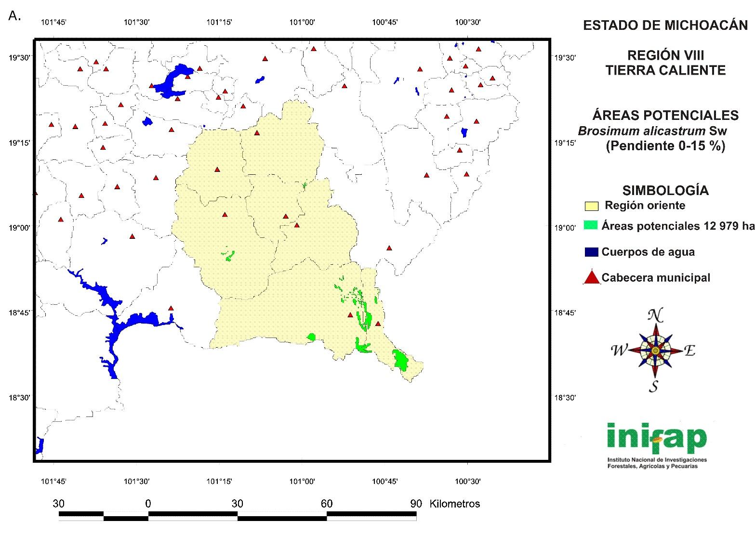Click the round green potential area patch
The width and height of the screenshot is (755, 560).
pos(311,337)
